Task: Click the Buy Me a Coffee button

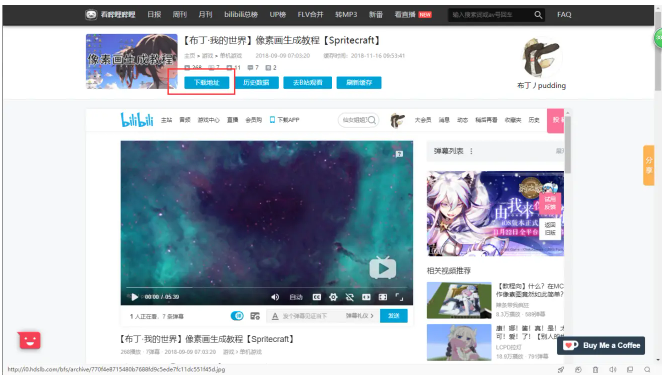Action: pyautogui.click(x=601, y=345)
